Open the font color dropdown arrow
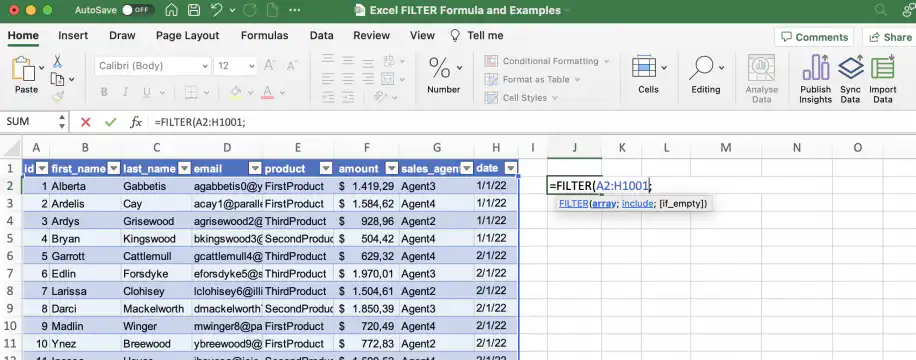The image size is (916, 360). pyautogui.click(x=282, y=92)
